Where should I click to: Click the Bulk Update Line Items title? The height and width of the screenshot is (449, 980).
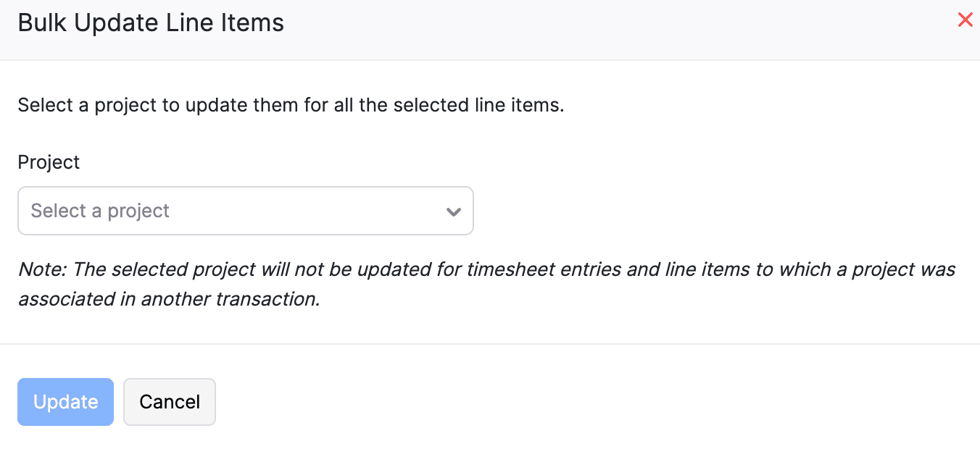click(x=151, y=23)
